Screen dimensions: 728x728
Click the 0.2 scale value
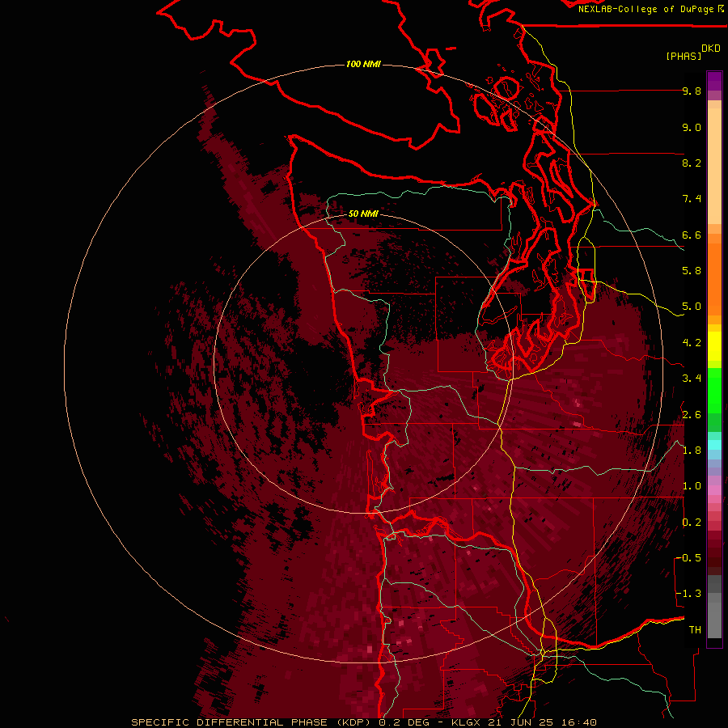[692, 523]
